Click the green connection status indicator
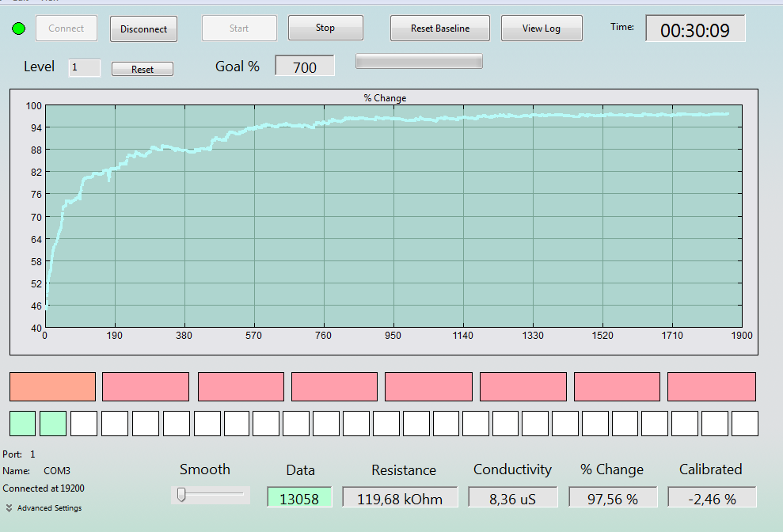The image size is (783, 532). tap(18, 28)
